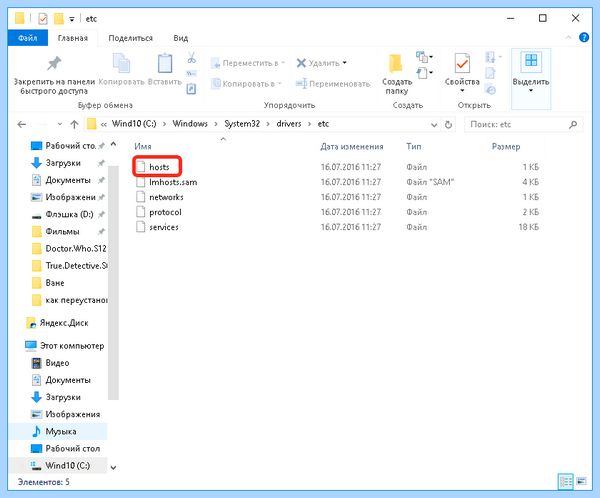Screen dimensions: 600x498
Task: Click System32 in the address breadcrumb
Action: 242,124
